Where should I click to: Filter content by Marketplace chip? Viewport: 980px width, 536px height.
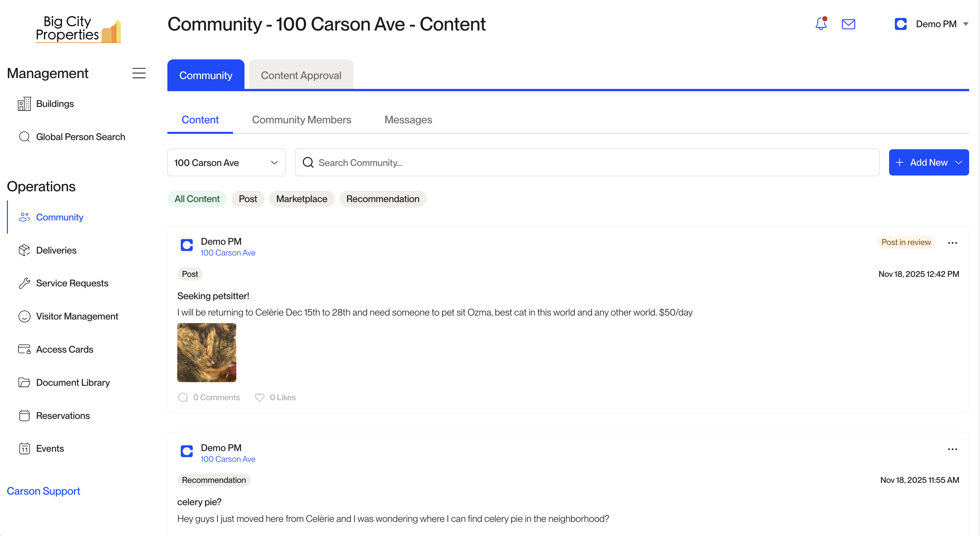pyautogui.click(x=302, y=199)
